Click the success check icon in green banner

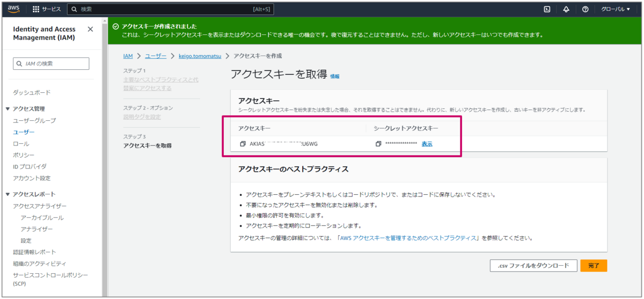(x=115, y=26)
